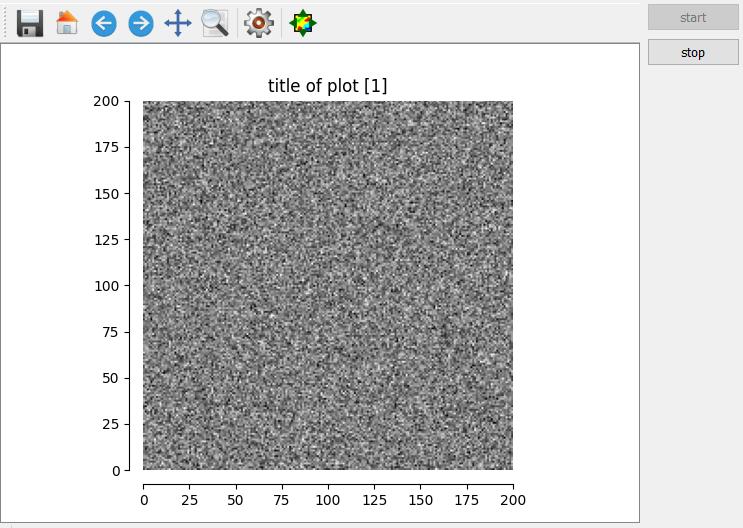Screen dimensions: 743x528
Task: Click x-axis tick label 25
Action: tap(190, 500)
